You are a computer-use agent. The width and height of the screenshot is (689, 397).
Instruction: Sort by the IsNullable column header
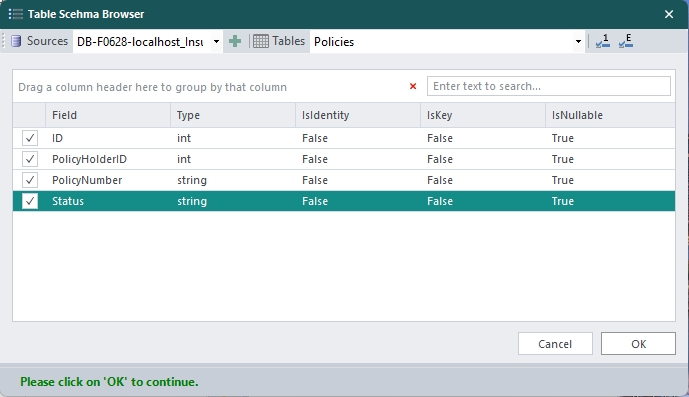(610, 115)
